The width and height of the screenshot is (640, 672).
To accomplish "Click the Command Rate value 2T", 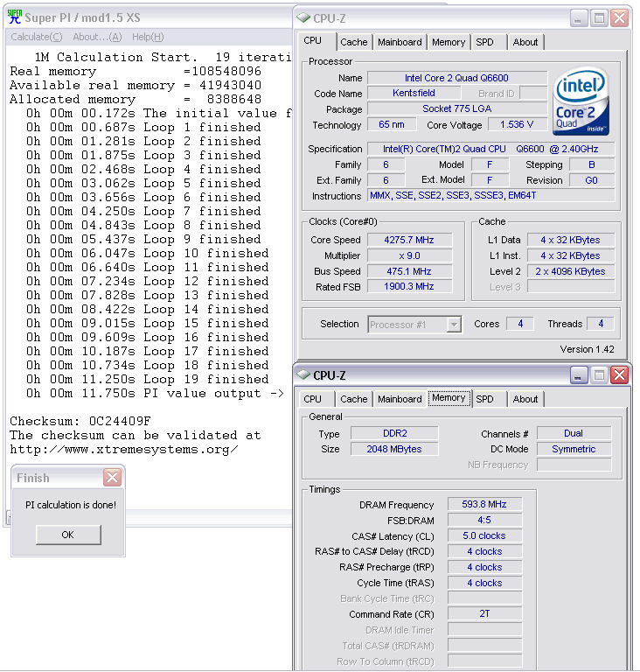I will coord(484,613).
